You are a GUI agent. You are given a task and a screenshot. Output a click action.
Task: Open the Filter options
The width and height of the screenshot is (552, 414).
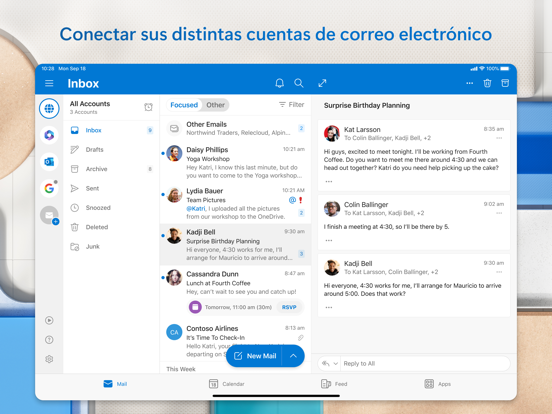[x=291, y=105]
